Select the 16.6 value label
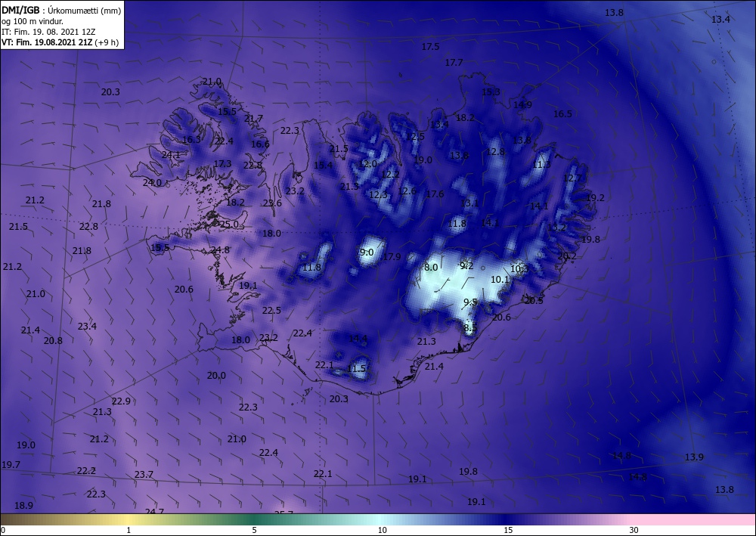Image resolution: width=756 pixels, height=536 pixels. tap(260, 144)
